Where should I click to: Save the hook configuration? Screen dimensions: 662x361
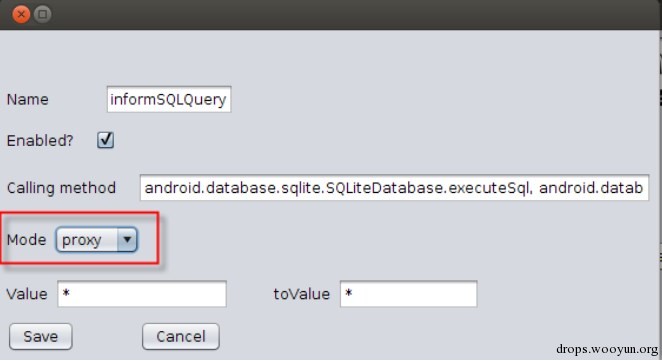tap(41, 337)
